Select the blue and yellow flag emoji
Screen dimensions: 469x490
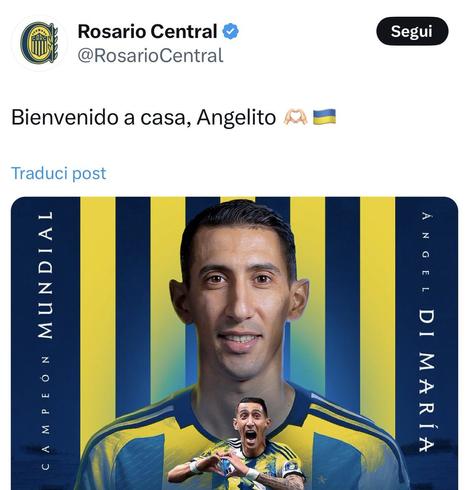324,117
